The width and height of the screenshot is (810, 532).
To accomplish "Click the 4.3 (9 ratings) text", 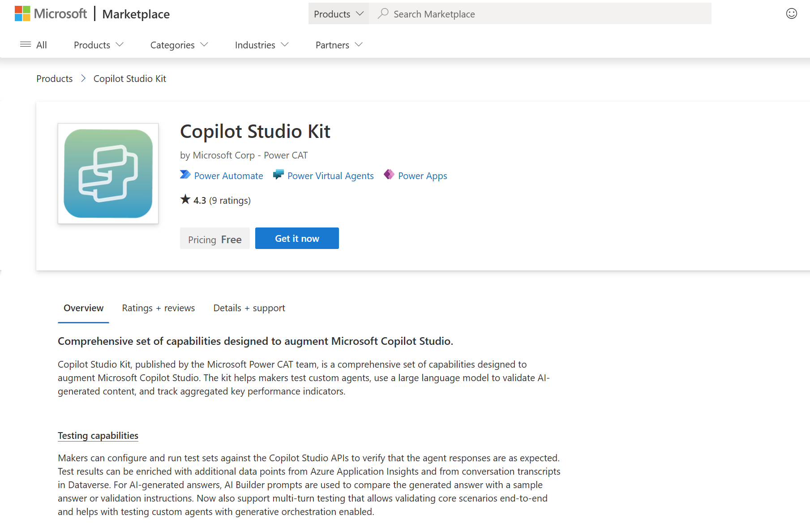I will coord(222,201).
